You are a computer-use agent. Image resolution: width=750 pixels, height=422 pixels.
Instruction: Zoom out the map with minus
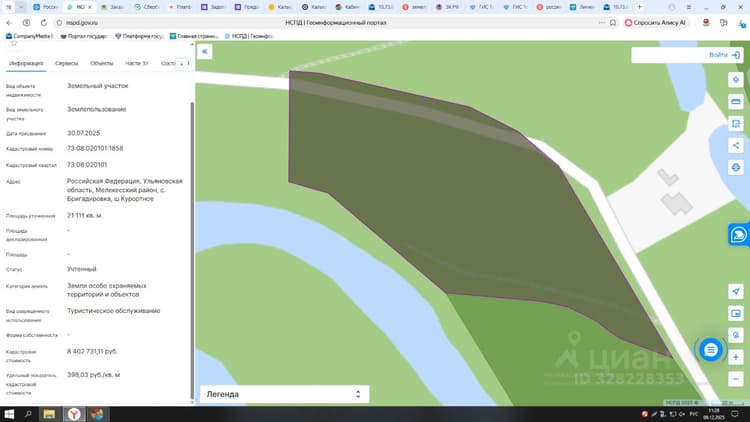pyautogui.click(x=736, y=379)
